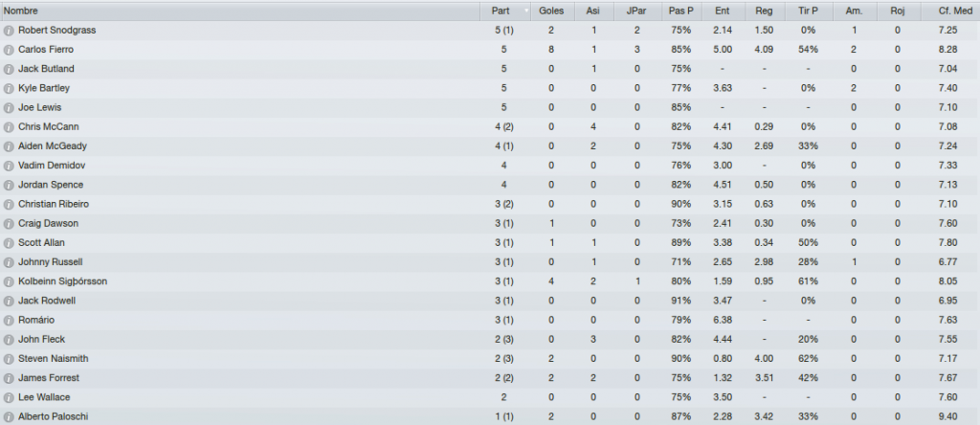Select the Scott Allan row
The width and height of the screenshot is (980, 425).
point(490,242)
